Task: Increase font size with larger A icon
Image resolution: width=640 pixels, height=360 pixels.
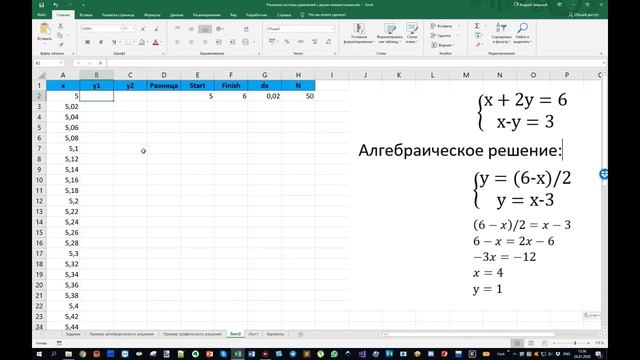Action: point(143,29)
